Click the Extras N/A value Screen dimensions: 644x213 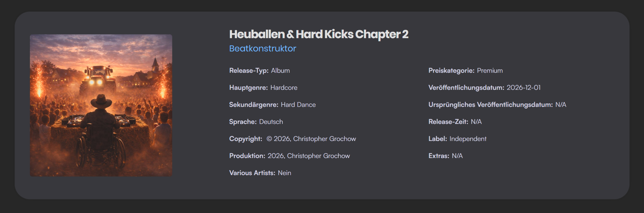pos(457,156)
